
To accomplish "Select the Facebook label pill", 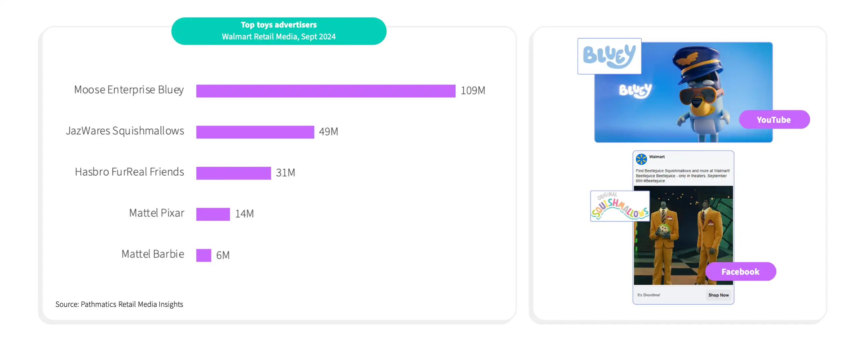I will [x=741, y=272].
